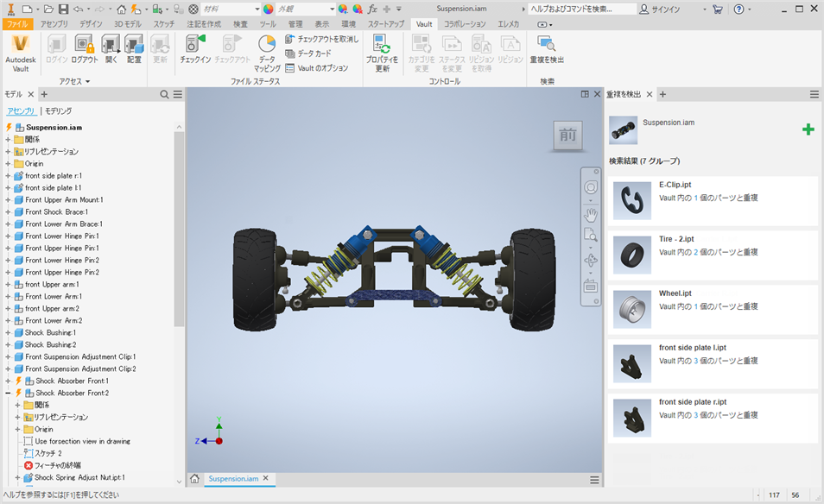This screenshot has width=824, height=504.
Task: Open the サインイン dropdown
Action: 704,9
